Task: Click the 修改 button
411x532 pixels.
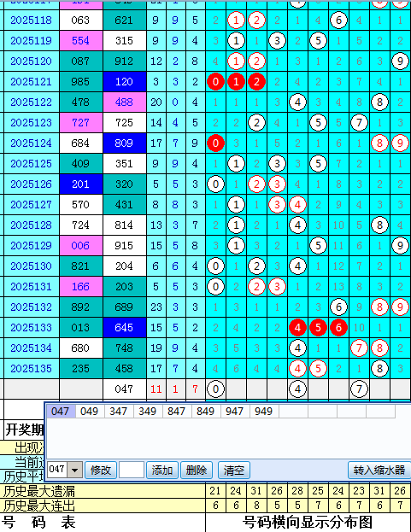Action: 101,470
